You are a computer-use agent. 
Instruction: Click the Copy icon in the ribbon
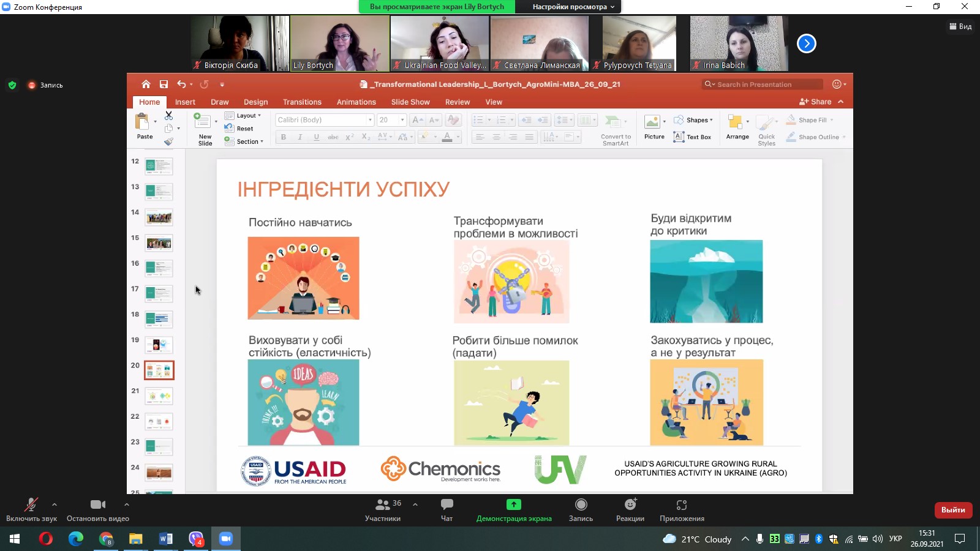coord(168,129)
